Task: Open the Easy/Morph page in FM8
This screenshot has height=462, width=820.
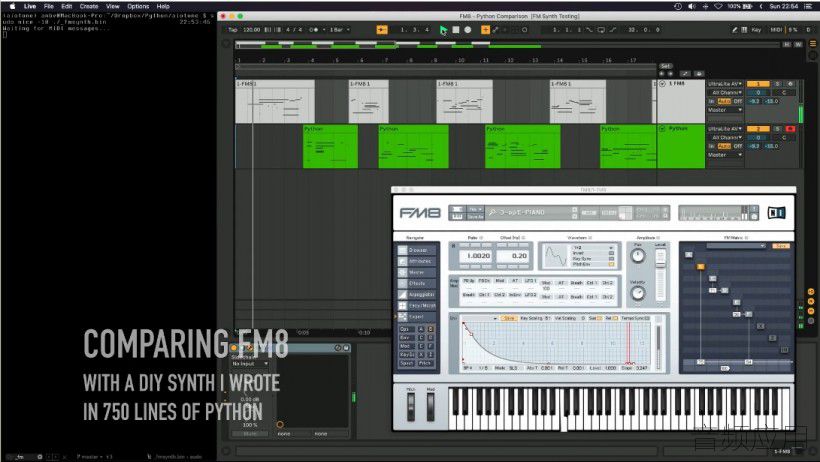Action: (x=416, y=306)
